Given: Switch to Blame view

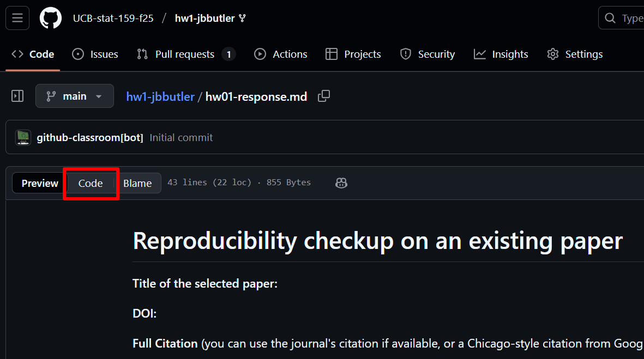Looking at the screenshot, I should tap(137, 184).
